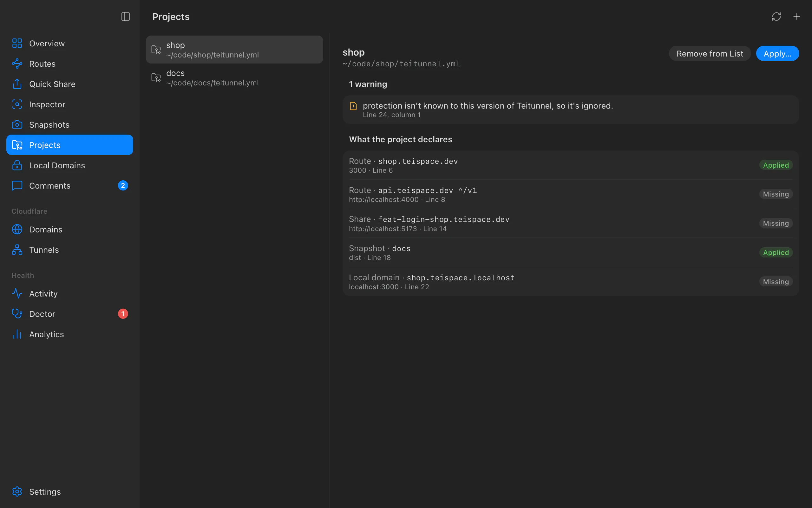Click the Local Domains lock icon
The width and height of the screenshot is (812, 508).
pyautogui.click(x=17, y=165)
